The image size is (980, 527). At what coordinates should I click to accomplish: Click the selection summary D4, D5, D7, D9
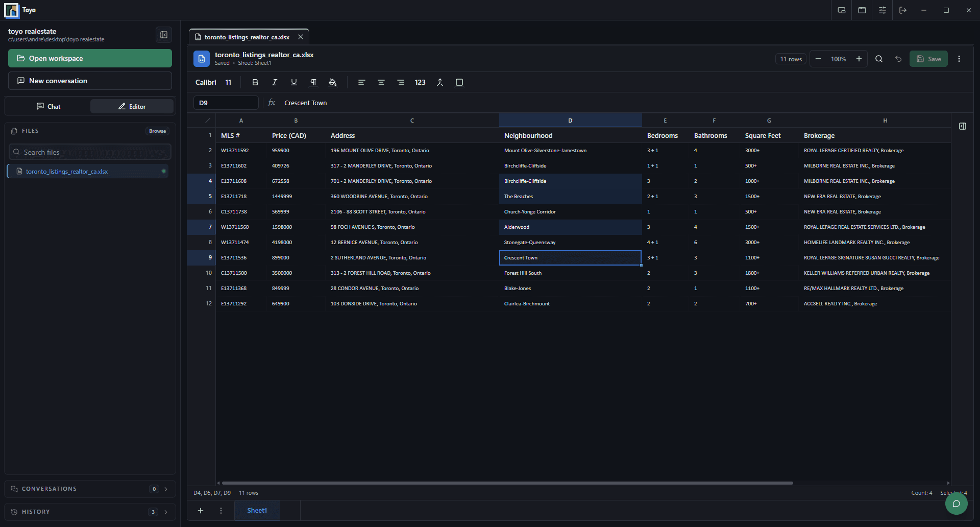212,493
